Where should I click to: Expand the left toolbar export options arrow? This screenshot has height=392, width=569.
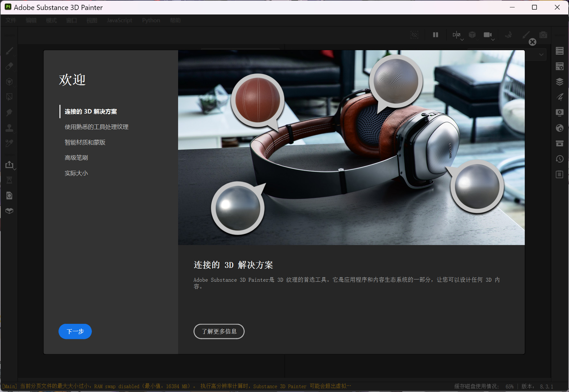[x=15, y=169]
